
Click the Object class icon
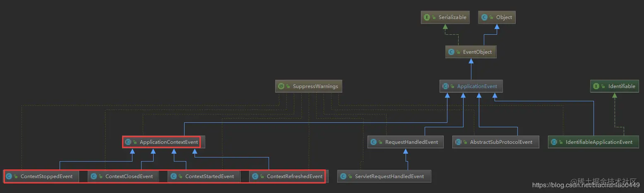[x=484, y=17]
